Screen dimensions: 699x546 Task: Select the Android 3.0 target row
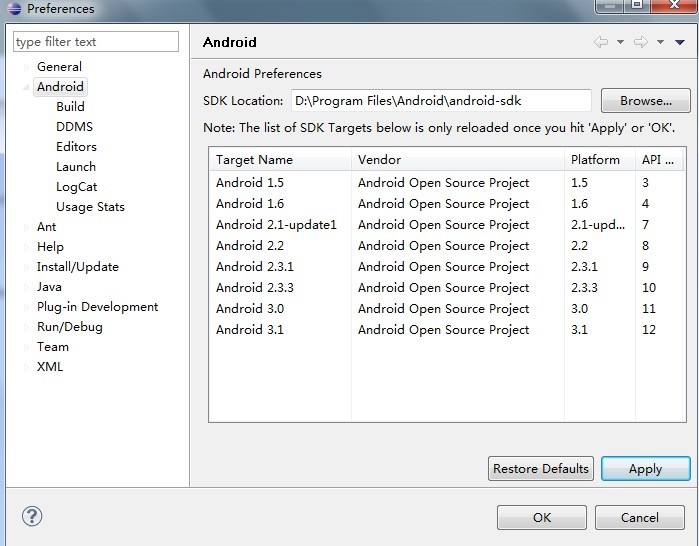click(x=447, y=308)
